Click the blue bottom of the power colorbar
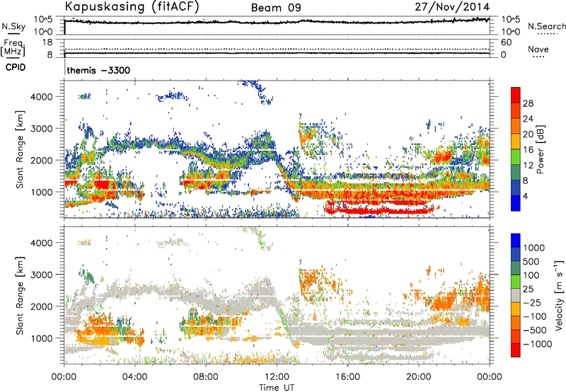Viewport: 566px width, 392px height. pos(516,204)
